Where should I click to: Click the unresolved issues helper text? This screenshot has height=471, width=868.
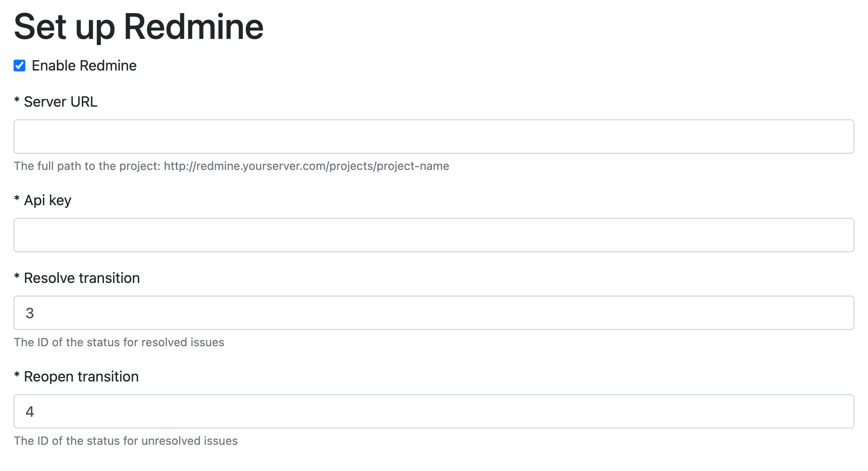pos(125,441)
